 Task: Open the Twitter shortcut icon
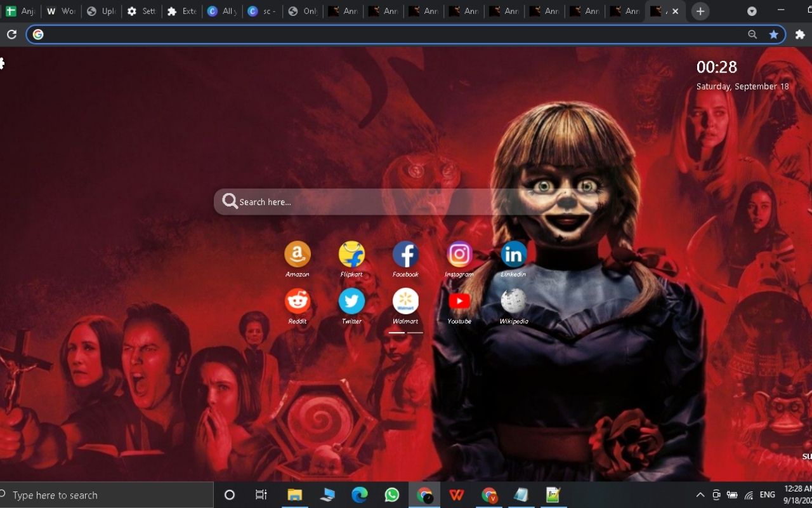351,301
